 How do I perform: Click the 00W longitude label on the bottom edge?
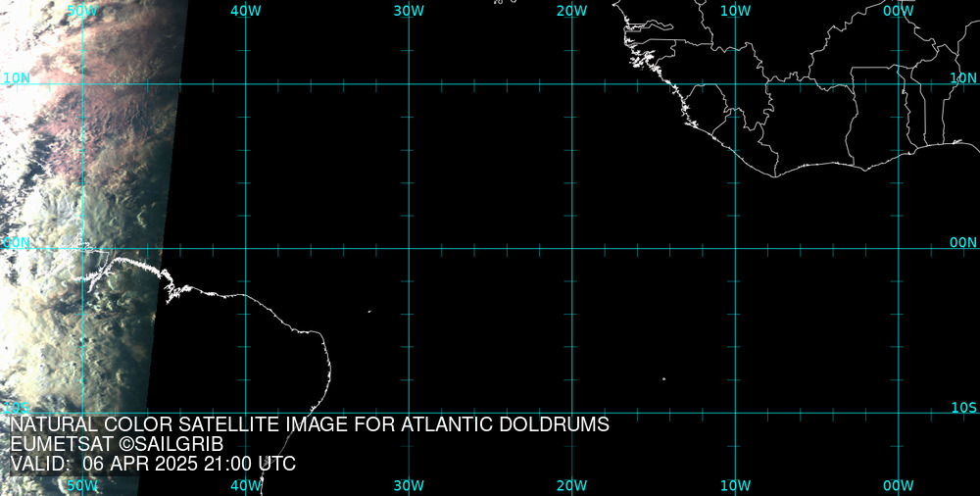coord(899,485)
